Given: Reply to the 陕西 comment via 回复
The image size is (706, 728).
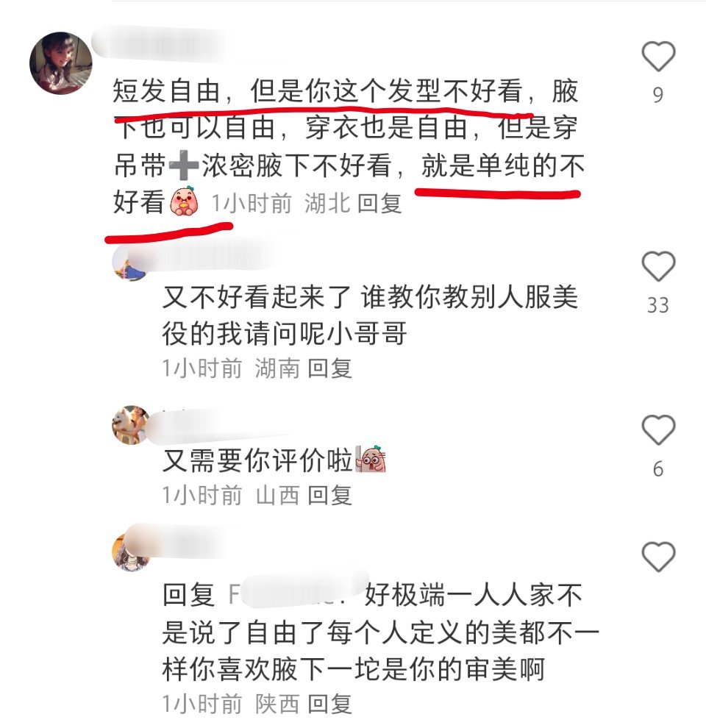Looking at the screenshot, I should pos(329,704).
